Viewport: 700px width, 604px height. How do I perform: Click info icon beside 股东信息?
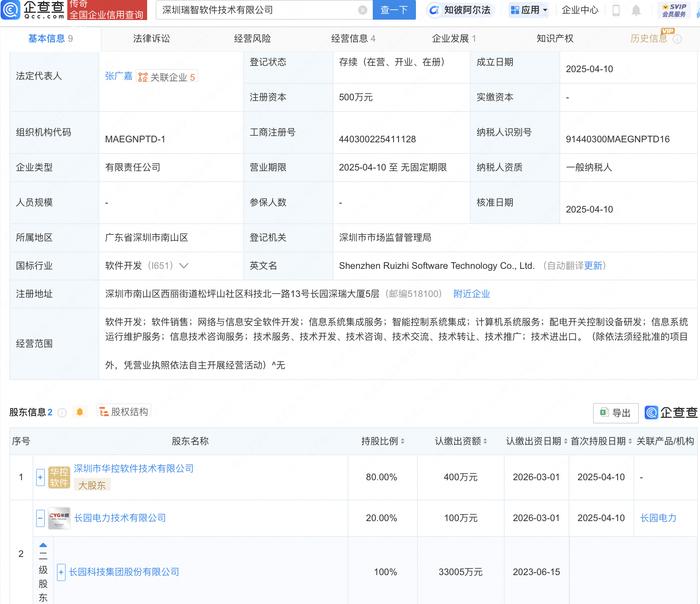[62, 412]
